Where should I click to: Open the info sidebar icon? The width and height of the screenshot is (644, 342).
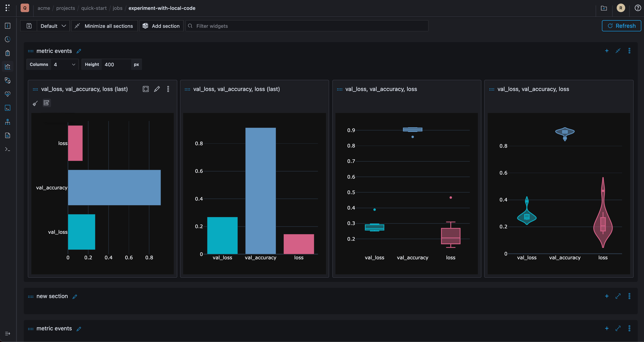click(x=7, y=26)
